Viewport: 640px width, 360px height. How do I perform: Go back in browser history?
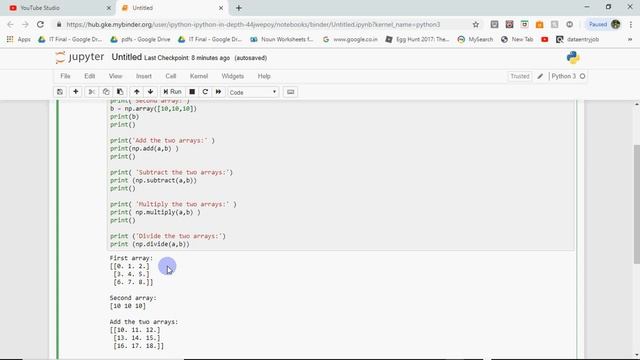pyautogui.click(x=10, y=24)
